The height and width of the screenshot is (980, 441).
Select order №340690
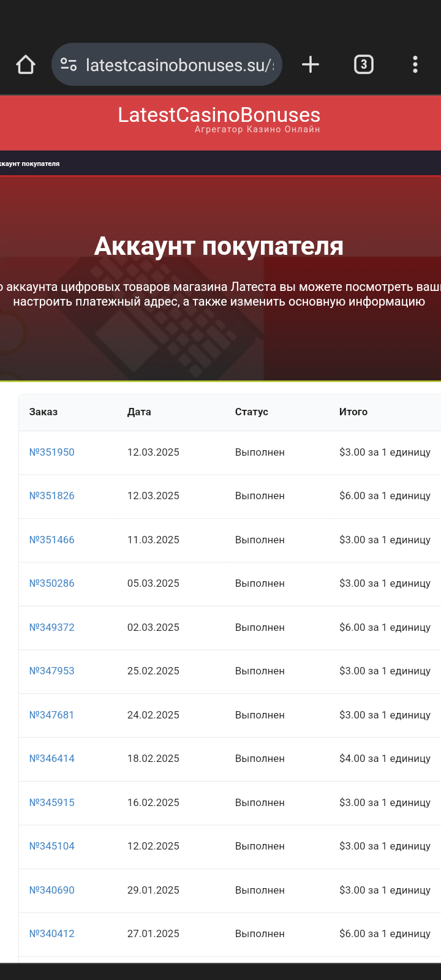(x=52, y=891)
